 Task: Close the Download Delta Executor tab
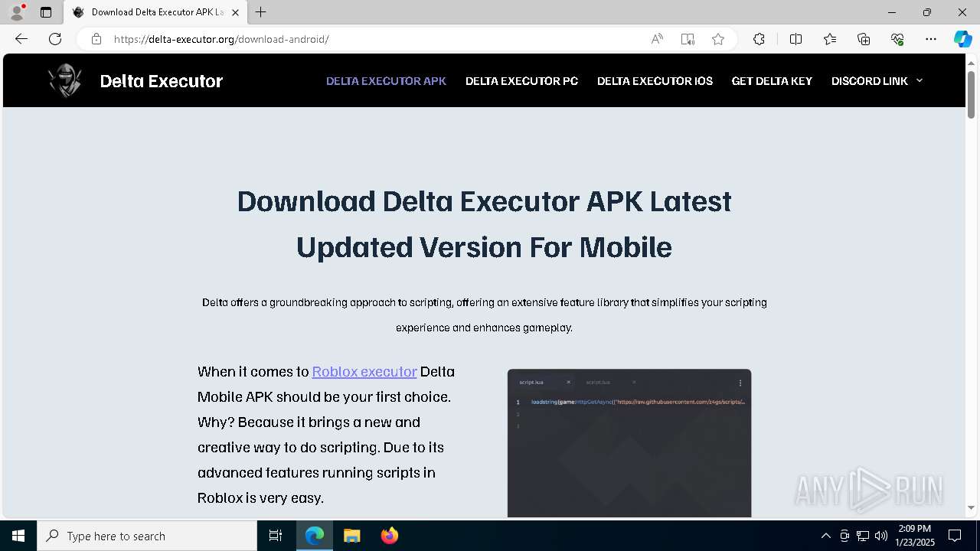(x=235, y=12)
